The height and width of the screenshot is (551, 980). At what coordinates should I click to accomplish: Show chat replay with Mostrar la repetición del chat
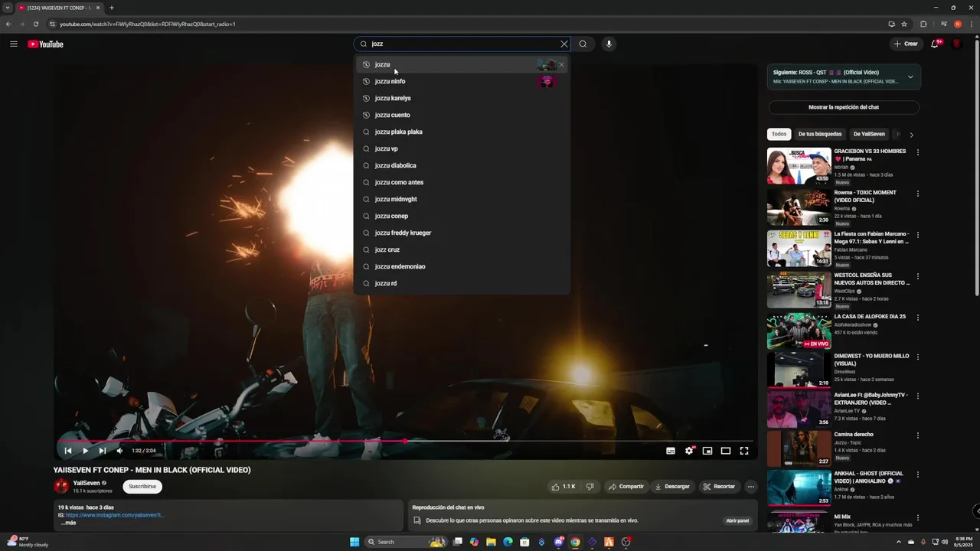click(844, 107)
